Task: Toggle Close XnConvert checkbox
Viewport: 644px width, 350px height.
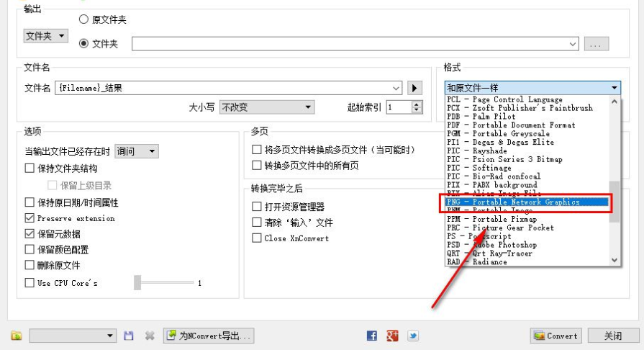Action: coord(257,238)
